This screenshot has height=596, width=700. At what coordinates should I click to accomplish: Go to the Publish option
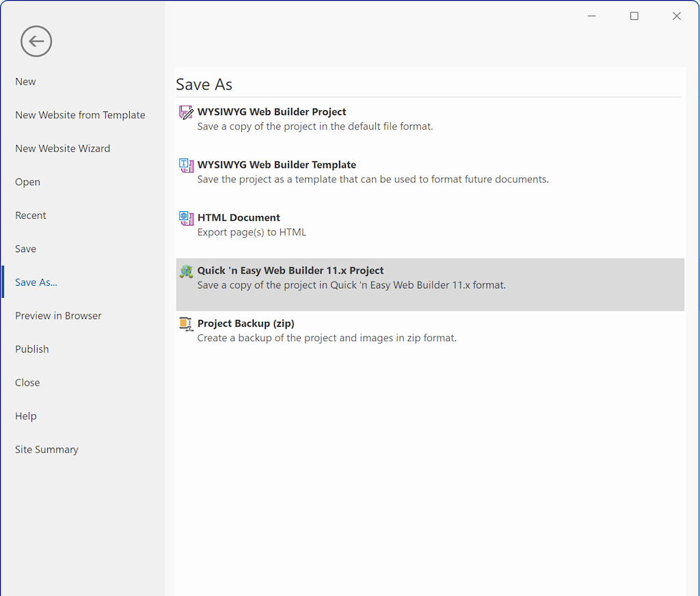[x=32, y=349]
